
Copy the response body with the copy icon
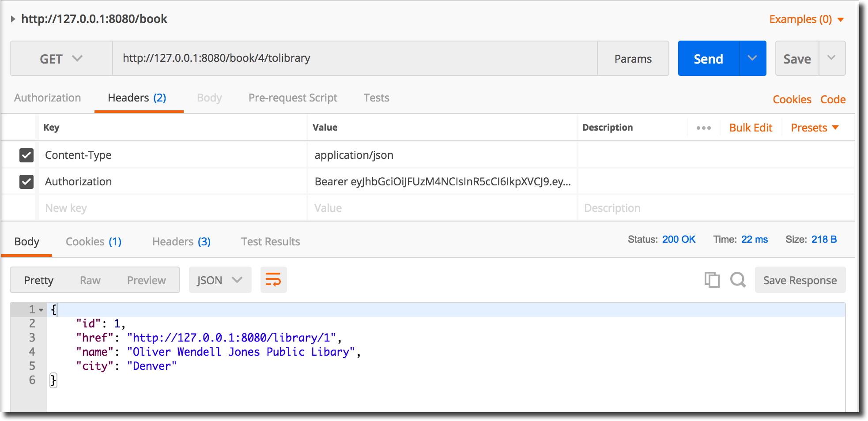(x=712, y=280)
